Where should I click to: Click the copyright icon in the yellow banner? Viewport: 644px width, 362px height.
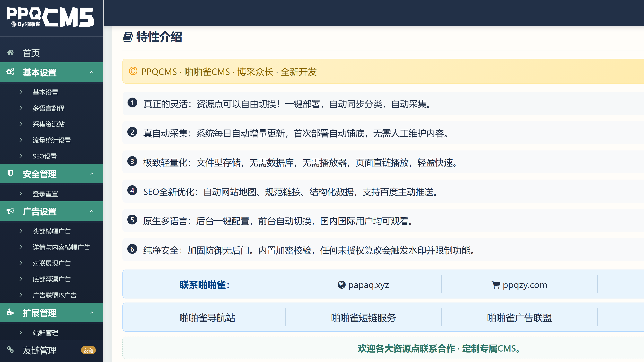click(133, 71)
